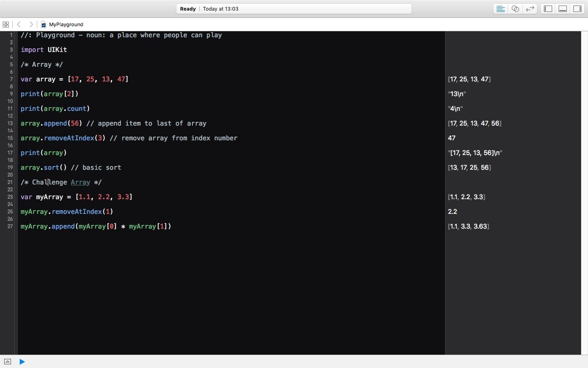Click line number 27 in the gutter
This screenshot has height=368, width=588.
tap(10, 226)
